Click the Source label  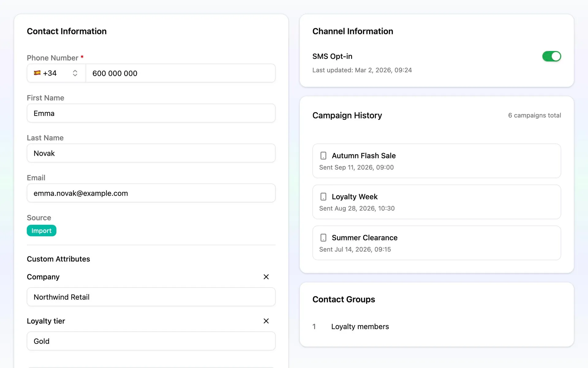click(39, 218)
